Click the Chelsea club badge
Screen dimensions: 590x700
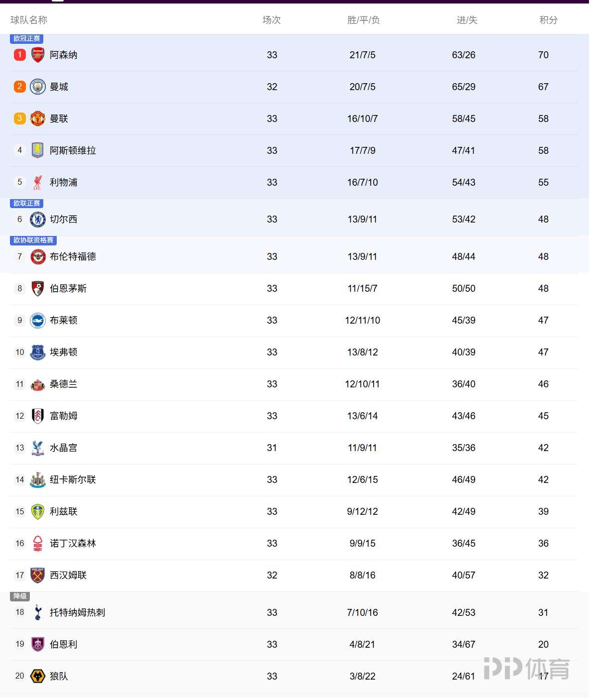point(38,219)
